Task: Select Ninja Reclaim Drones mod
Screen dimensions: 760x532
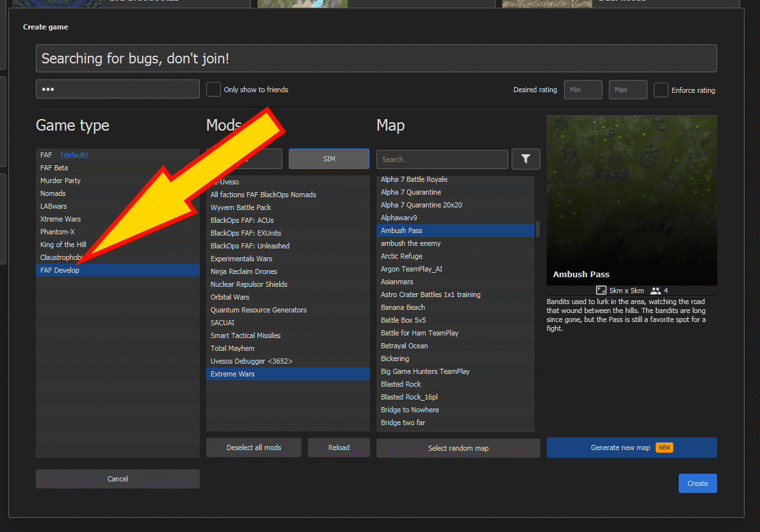Action: pyautogui.click(x=288, y=272)
